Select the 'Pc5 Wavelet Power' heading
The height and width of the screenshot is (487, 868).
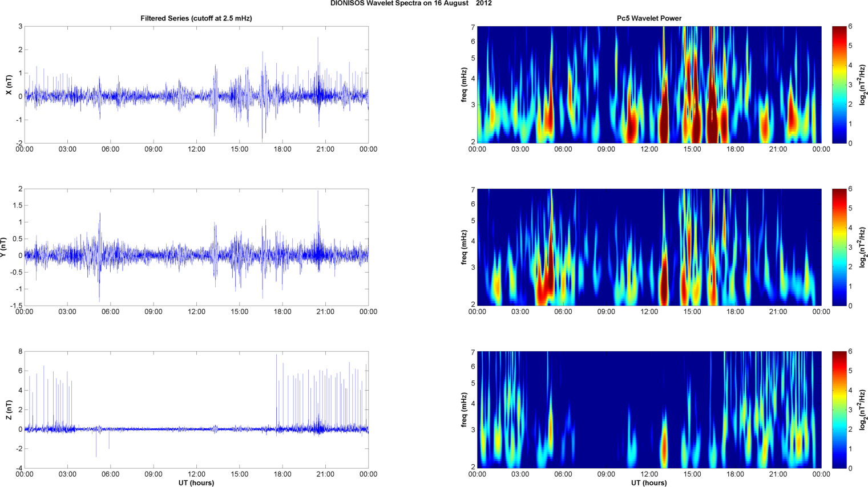coord(649,18)
